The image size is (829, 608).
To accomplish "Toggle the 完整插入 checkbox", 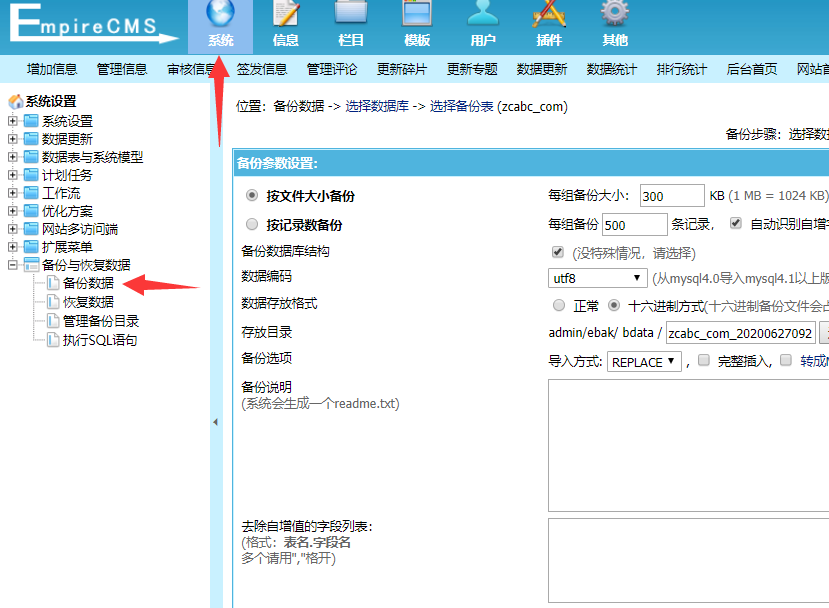I will click(704, 361).
